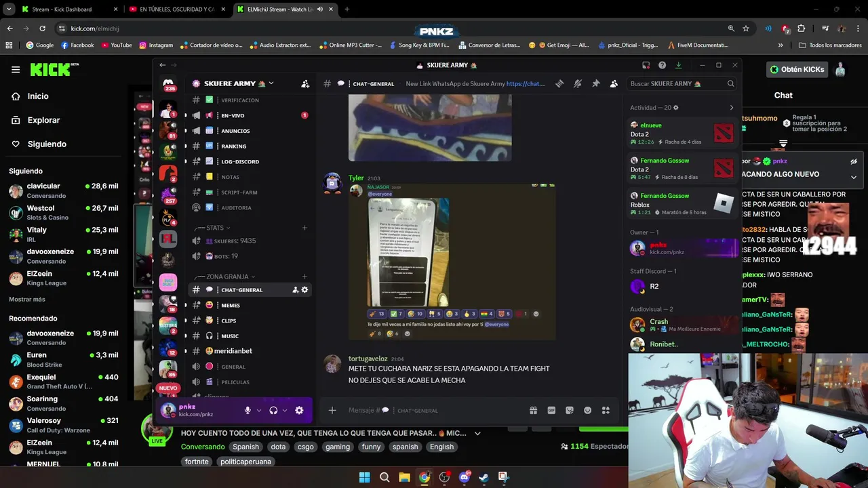Open Discord user settings gear
This screenshot has width=868, height=488.
pyautogui.click(x=299, y=410)
